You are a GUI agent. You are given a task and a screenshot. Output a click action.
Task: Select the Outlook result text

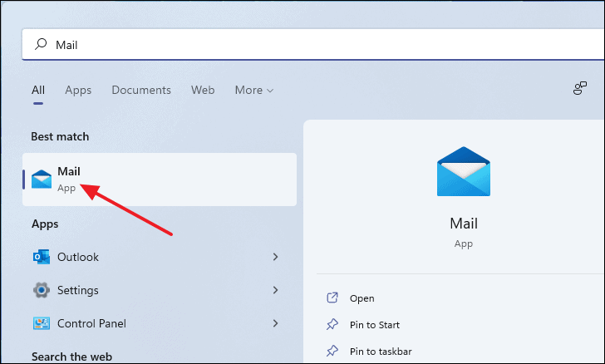tap(78, 257)
